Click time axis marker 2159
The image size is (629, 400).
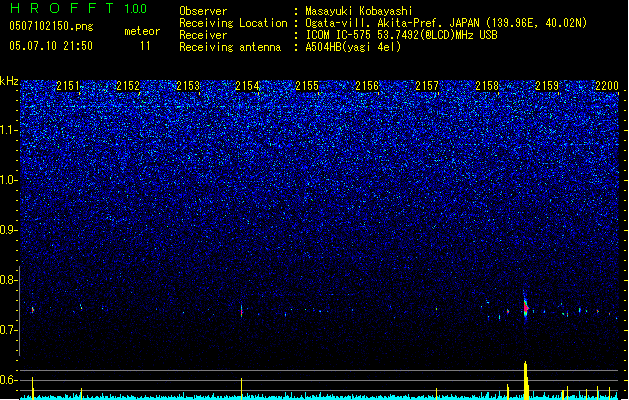[x=547, y=85]
